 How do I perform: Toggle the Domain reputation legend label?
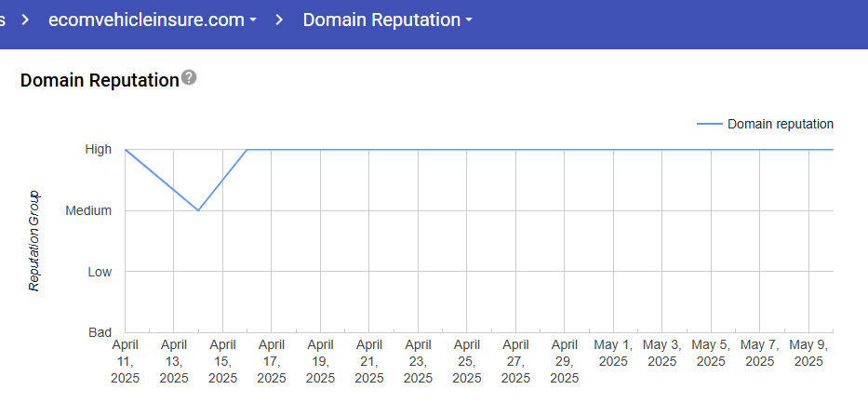[x=780, y=124]
